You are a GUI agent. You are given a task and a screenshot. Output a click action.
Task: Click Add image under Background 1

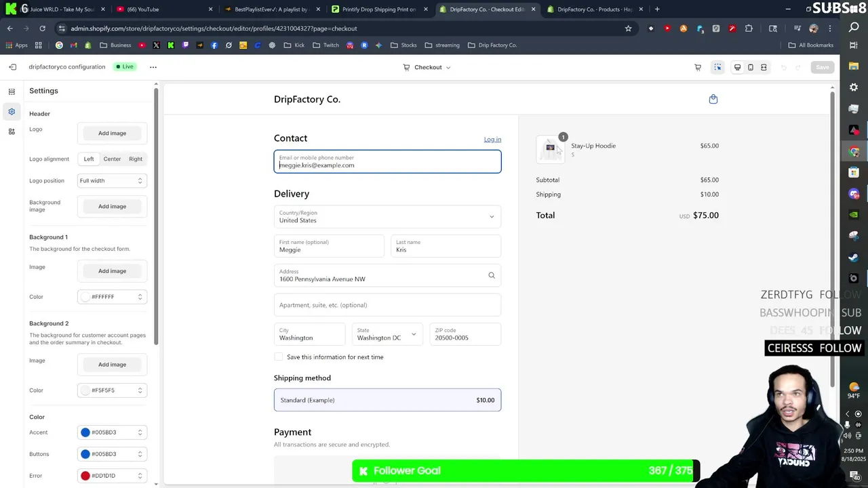(x=112, y=271)
